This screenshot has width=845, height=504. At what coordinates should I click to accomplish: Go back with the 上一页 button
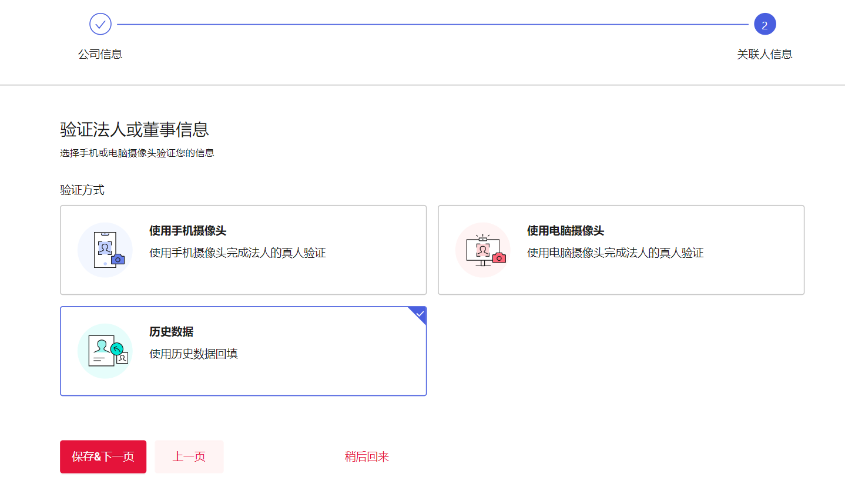[189, 456]
